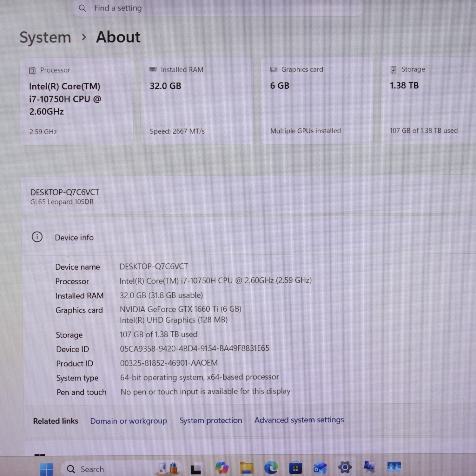Viewport: 476px width, 476px height.
Task: Open the System protection link
Action: pos(211,420)
